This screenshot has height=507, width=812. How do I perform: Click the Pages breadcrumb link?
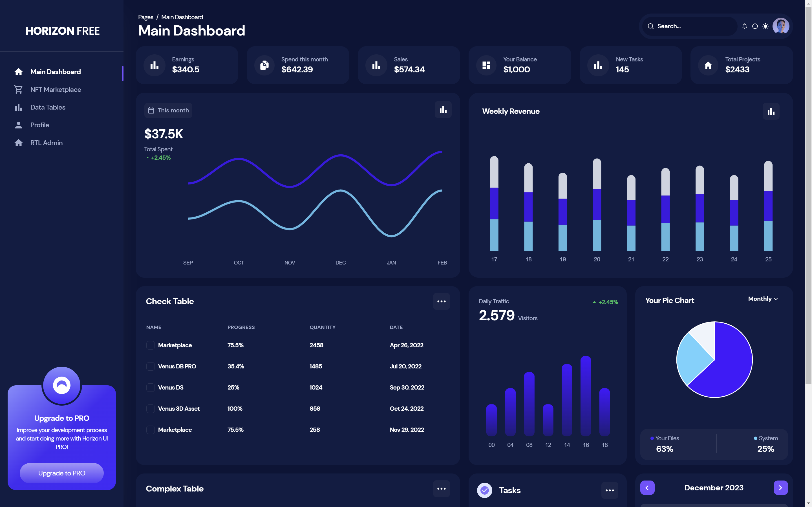point(145,17)
